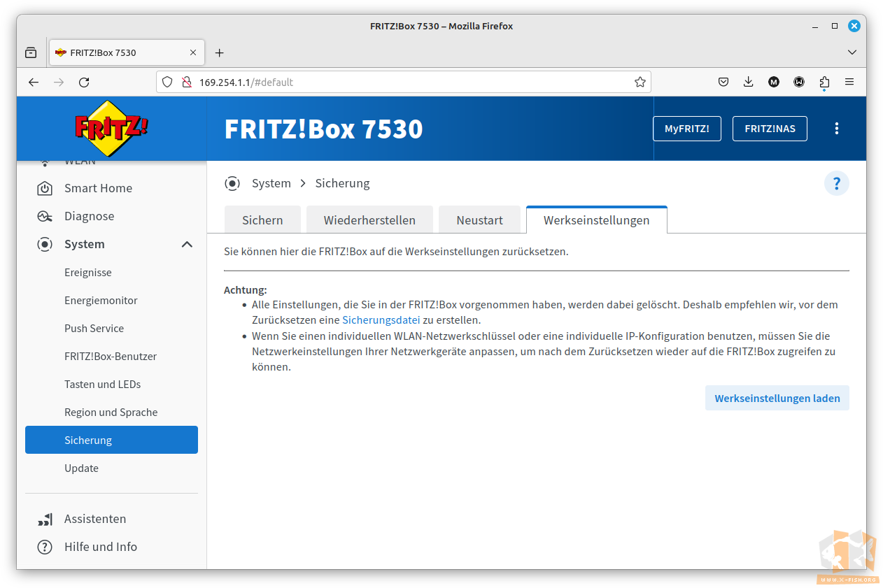Click the shield tracking protection icon
The width and height of the screenshot is (883, 588).
(167, 82)
